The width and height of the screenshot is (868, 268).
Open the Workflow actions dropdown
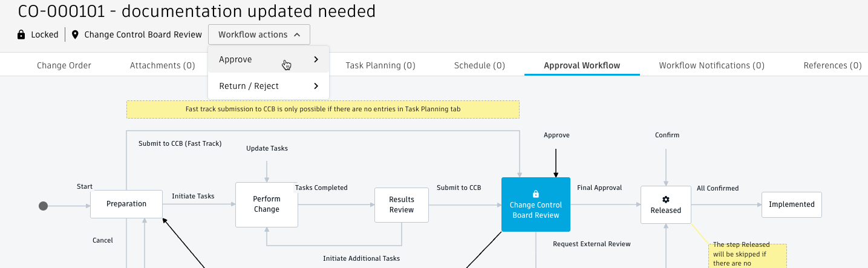pos(259,34)
